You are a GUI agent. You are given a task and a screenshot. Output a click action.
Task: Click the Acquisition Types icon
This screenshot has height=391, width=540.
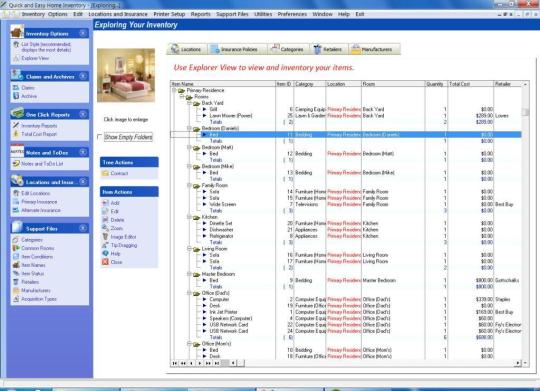click(16, 299)
